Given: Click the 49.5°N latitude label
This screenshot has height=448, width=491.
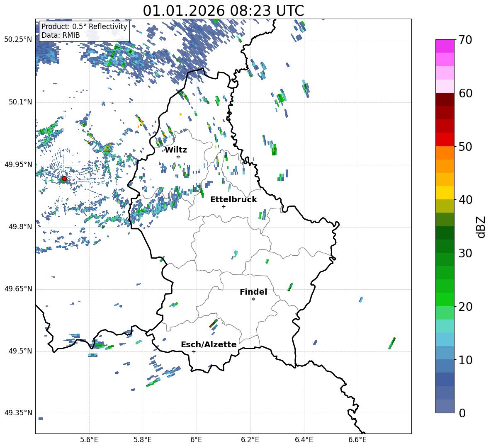Looking at the screenshot, I should 20,351.
